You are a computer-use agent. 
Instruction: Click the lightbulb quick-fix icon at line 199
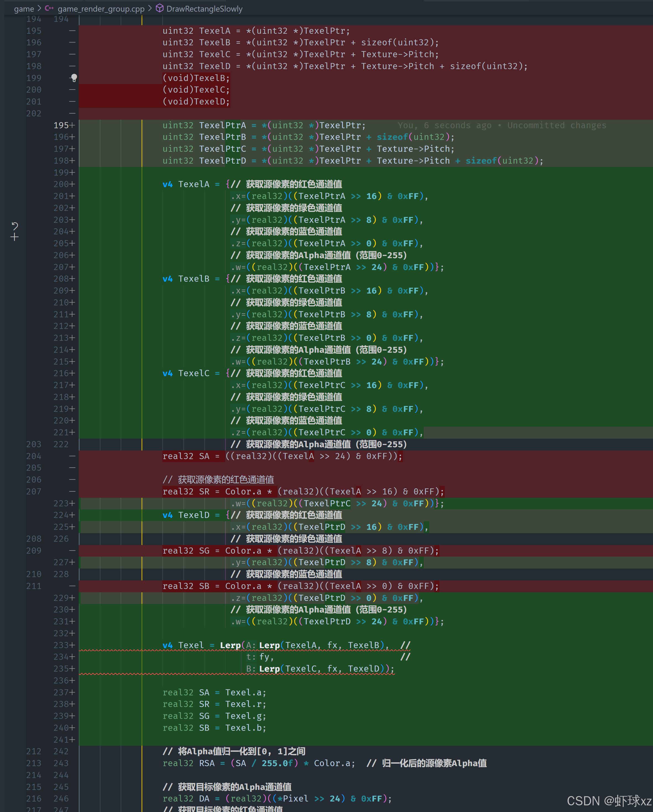74,78
